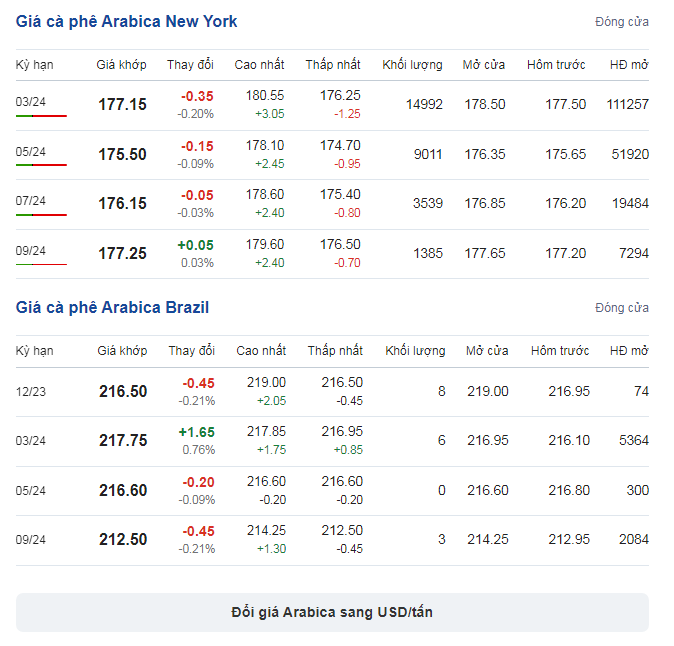Select the Giá khớp header in New York table
The height and width of the screenshot is (646, 674).
pos(121,65)
